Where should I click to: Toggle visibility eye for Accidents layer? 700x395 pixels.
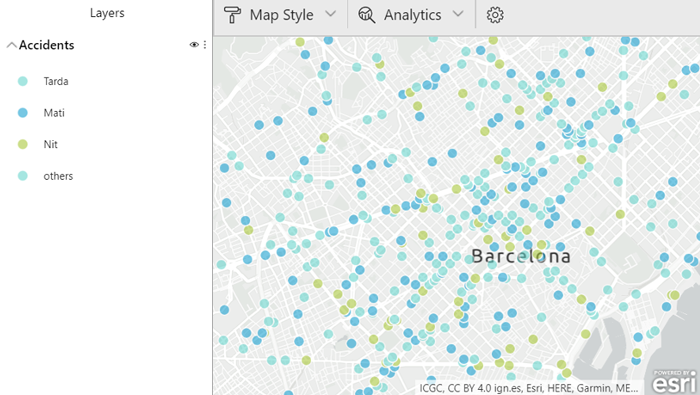point(194,45)
